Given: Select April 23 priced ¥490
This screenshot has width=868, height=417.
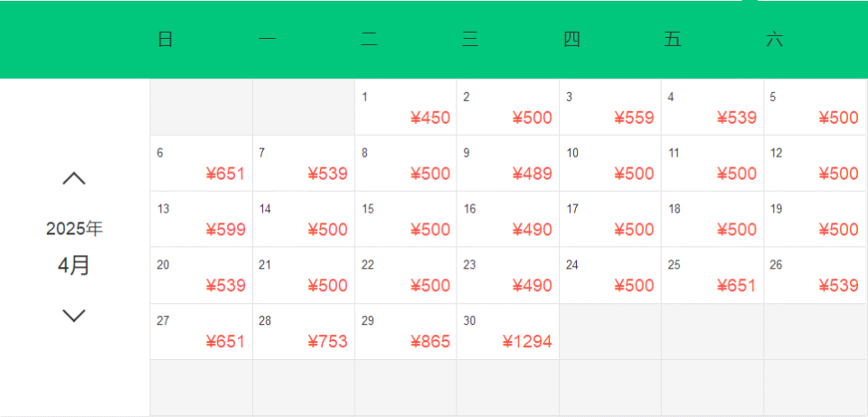Looking at the screenshot, I should 507,276.
